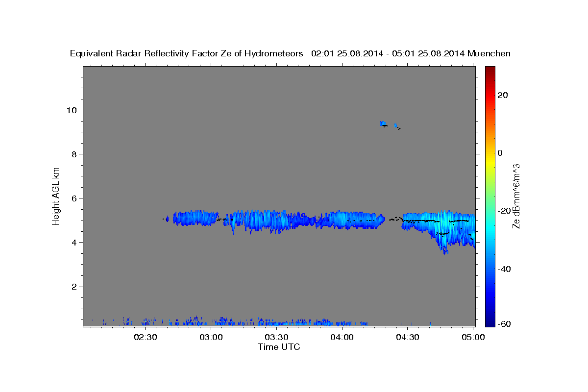
Task: Click the 03:30 time tick label
Action: (276, 337)
